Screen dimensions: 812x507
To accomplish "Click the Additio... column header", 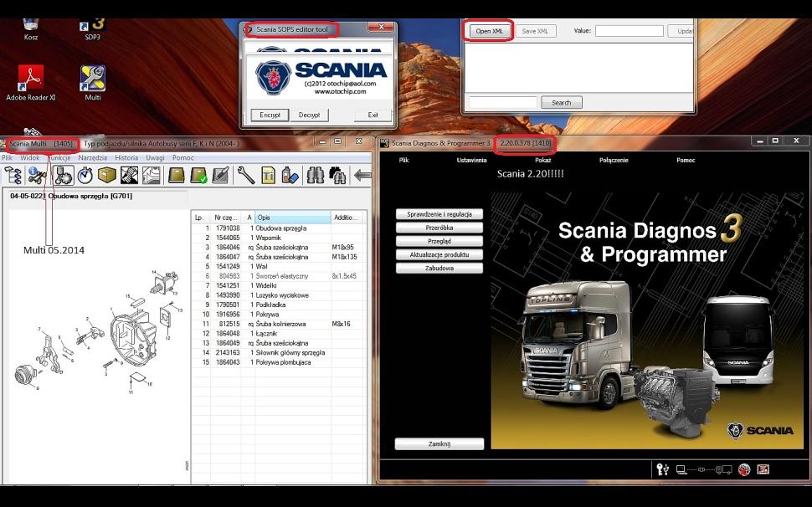I will pyautogui.click(x=346, y=218).
